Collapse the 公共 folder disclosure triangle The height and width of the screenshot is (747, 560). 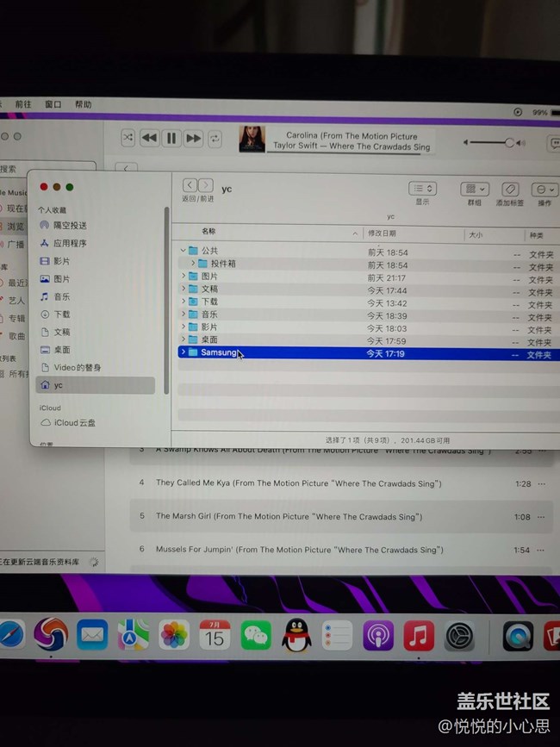183,252
